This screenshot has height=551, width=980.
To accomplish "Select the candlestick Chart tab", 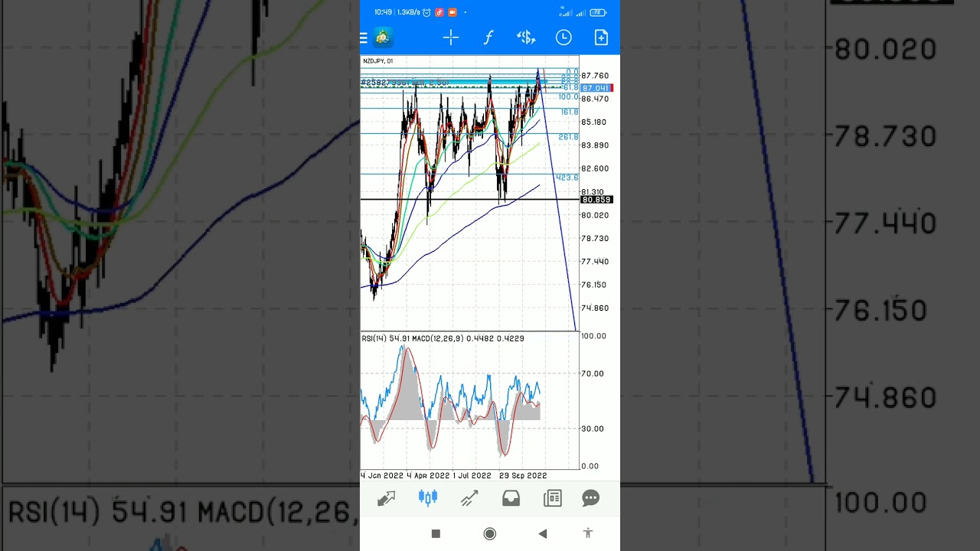I will (x=428, y=498).
